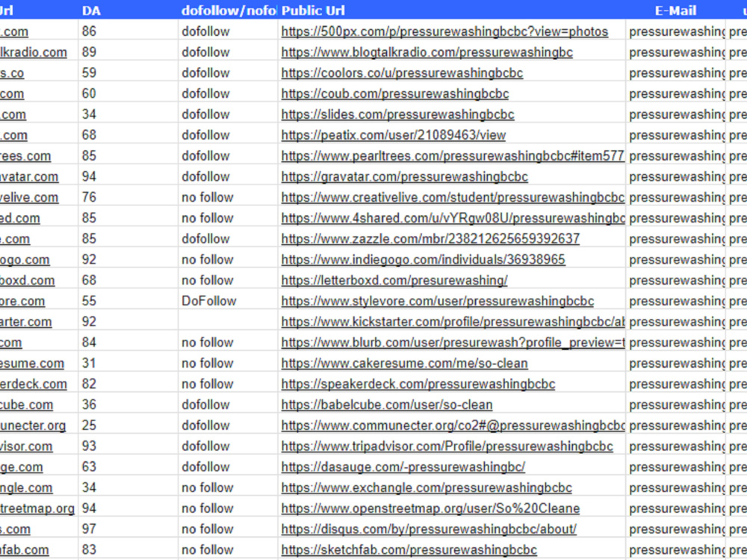747x560 pixels.
Task: Open the dasauge.com/-pressurewashingbc link
Action: [x=403, y=467]
